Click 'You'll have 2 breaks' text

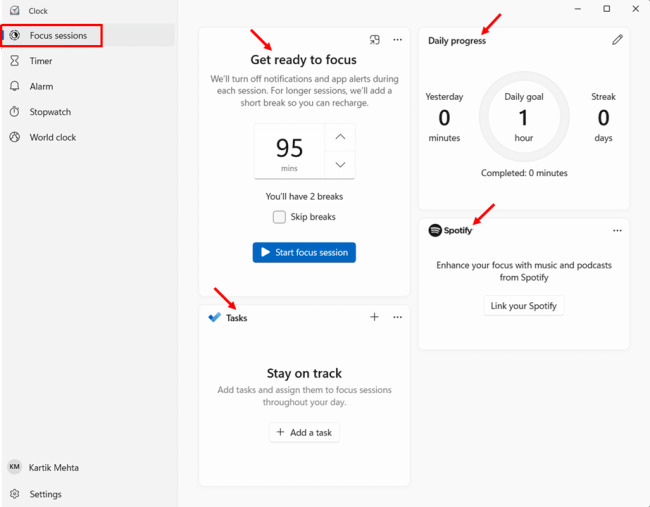coord(304,196)
